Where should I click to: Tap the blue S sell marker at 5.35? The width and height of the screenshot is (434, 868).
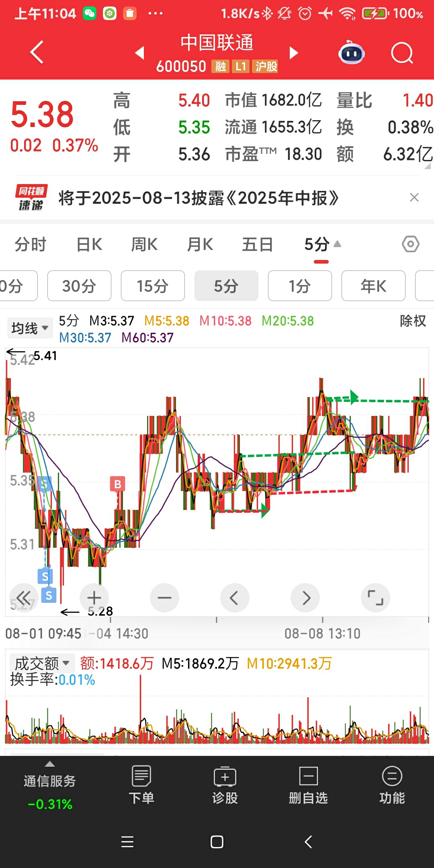44,484
